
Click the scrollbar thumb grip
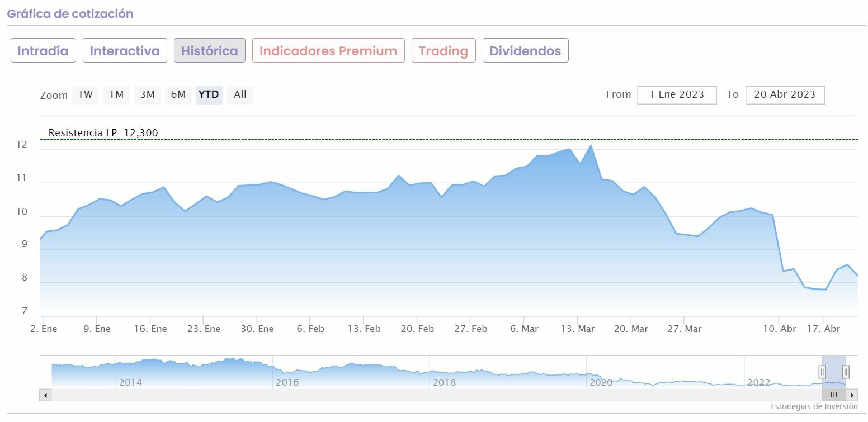834,395
